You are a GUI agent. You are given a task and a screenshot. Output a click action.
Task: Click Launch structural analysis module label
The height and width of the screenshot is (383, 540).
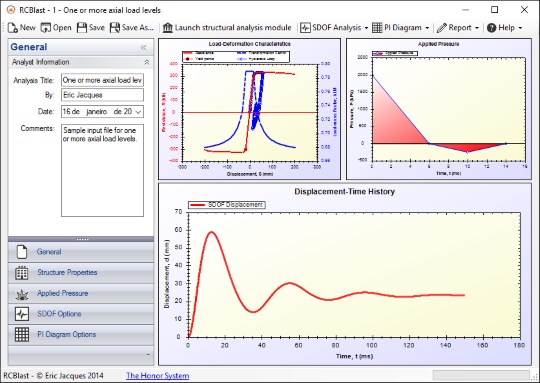[x=233, y=28]
